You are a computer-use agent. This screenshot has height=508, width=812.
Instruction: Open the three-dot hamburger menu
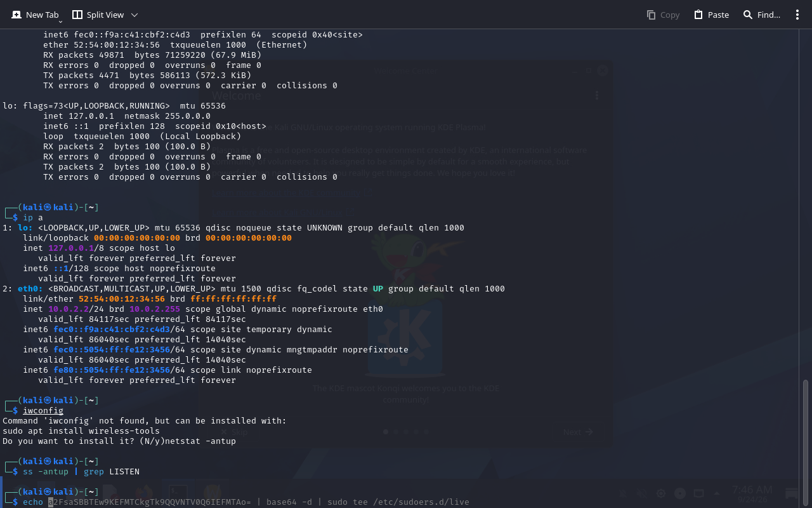coord(797,15)
